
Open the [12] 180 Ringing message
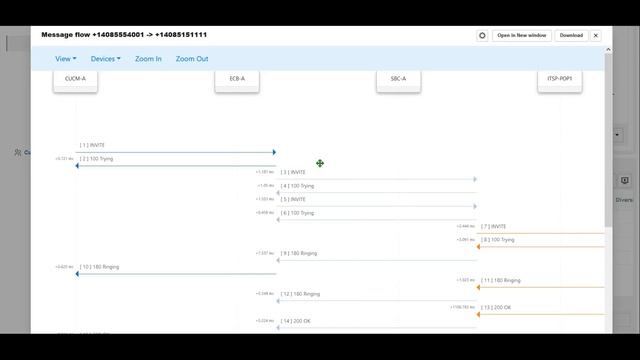coord(300,293)
